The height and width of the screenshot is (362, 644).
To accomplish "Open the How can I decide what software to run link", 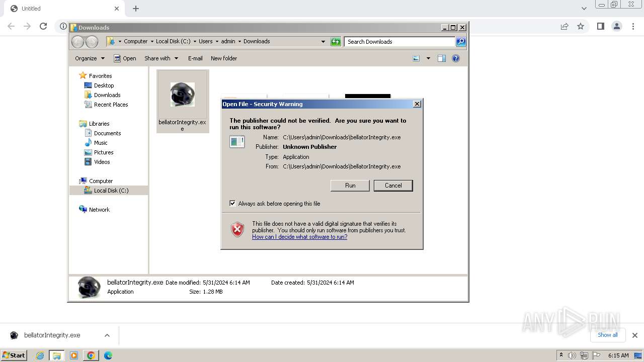I will point(299,237).
